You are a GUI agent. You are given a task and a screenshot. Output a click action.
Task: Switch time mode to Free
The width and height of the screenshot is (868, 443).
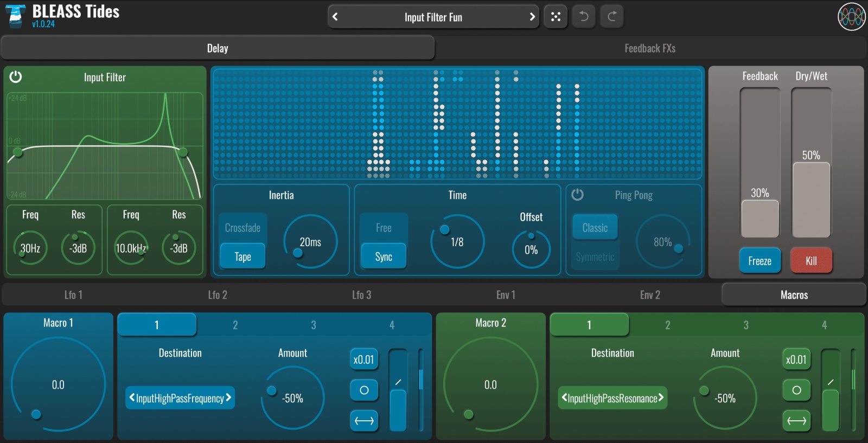pyautogui.click(x=384, y=228)
